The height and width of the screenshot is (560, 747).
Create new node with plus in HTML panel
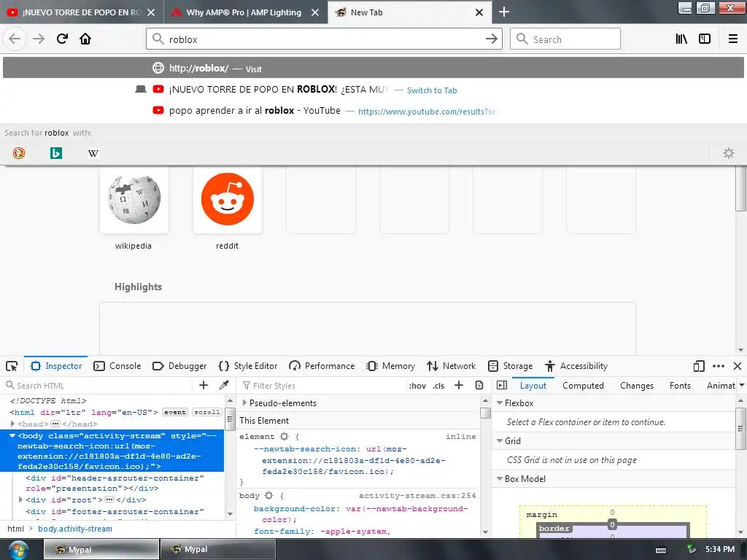tap(204, 385)
